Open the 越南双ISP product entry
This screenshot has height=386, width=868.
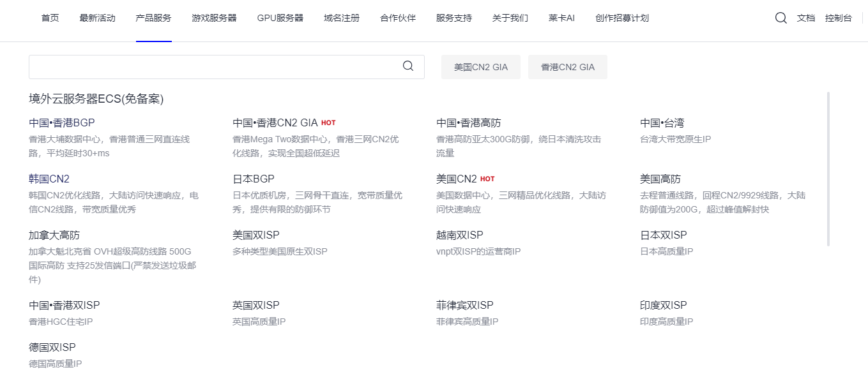pos(459,235)
